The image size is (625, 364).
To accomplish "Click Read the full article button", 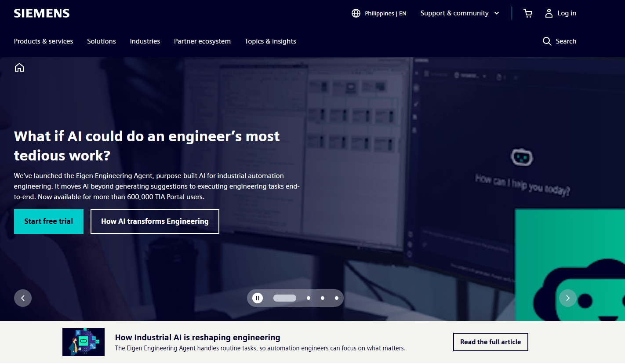I will (491, 342).
